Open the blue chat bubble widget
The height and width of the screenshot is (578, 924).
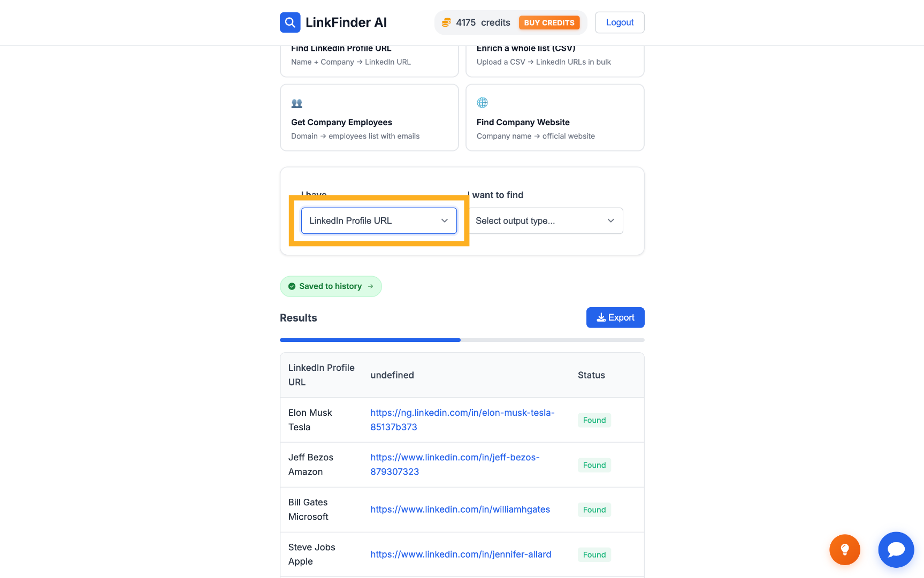coord(896,550)
